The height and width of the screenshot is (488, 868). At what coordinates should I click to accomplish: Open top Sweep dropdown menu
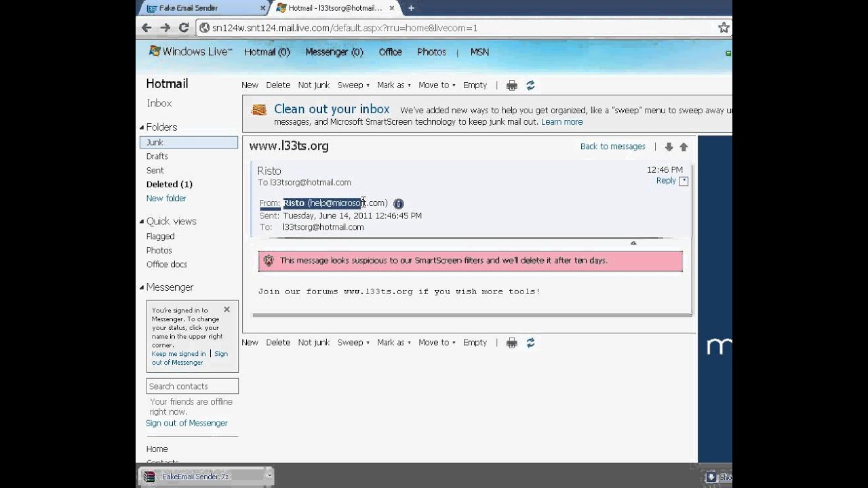click(353, 85)
